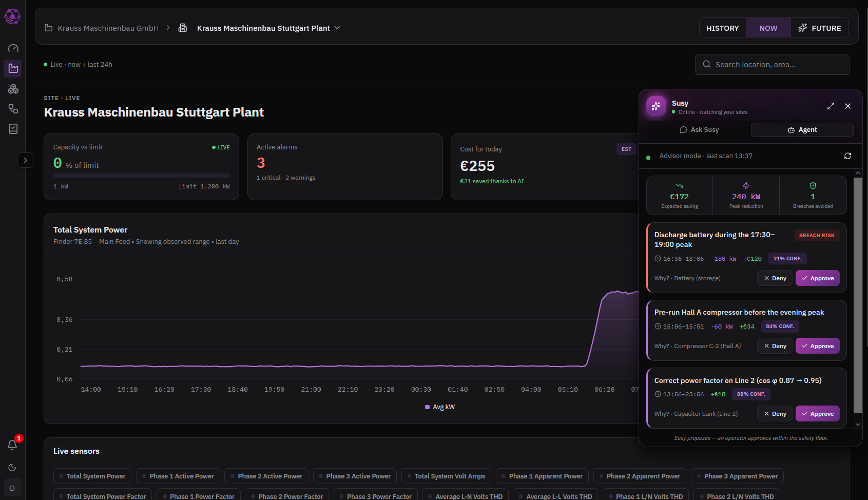This screenshot has width=868, height=500.
Task: Open Why? Capacitor bank (Line 2) explanation
Action: pyautogui.click(x=696, y=414)
